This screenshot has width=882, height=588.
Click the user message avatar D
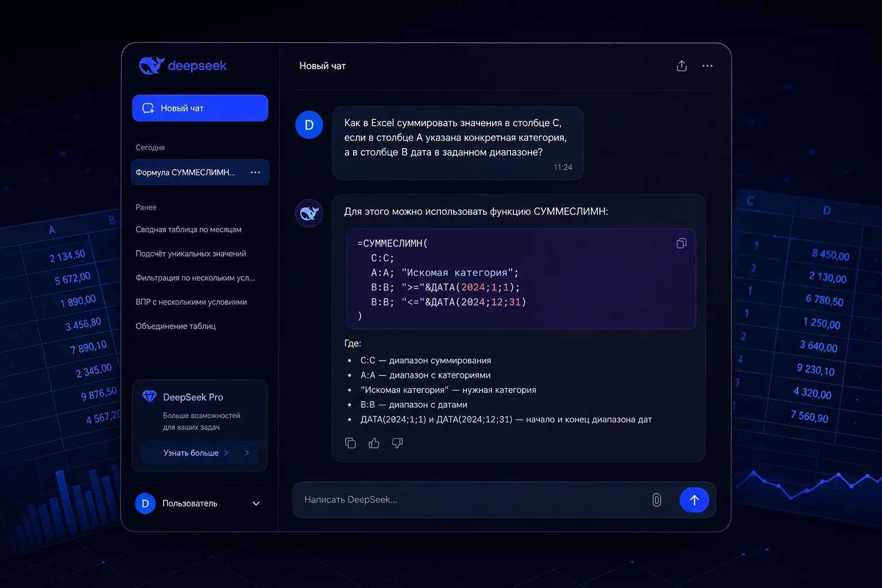309,125
